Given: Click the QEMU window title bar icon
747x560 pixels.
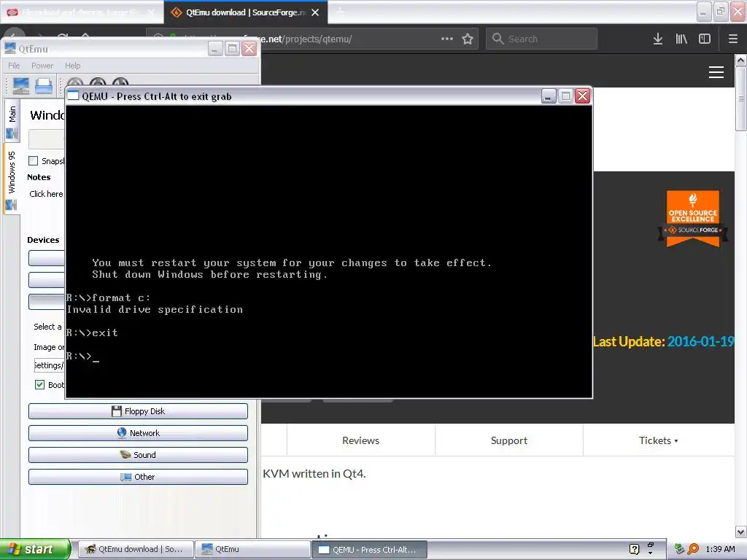Looking at the screenshot, I should click(73, 96).
